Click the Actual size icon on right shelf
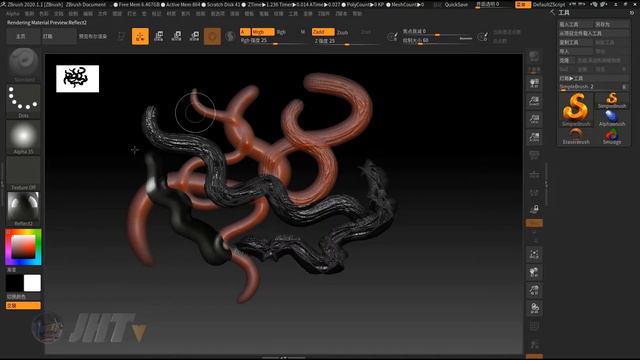Image resolution: width=640 pixels, height=360 pixels. (534, 119)
